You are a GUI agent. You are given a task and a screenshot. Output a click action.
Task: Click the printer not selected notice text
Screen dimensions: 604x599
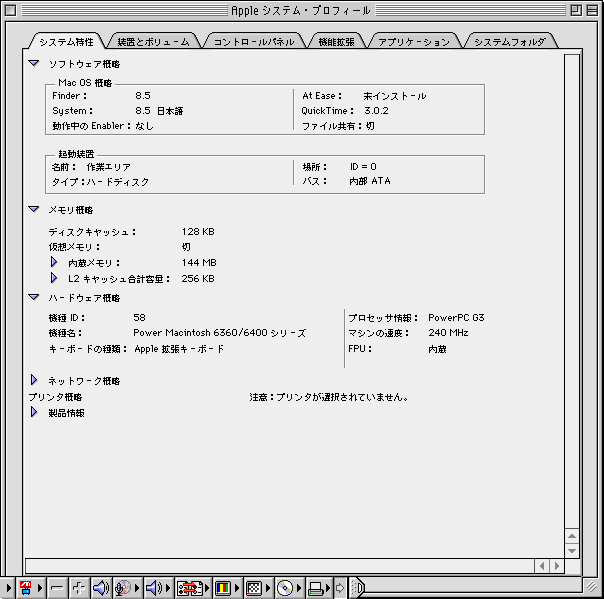[329, 397]
